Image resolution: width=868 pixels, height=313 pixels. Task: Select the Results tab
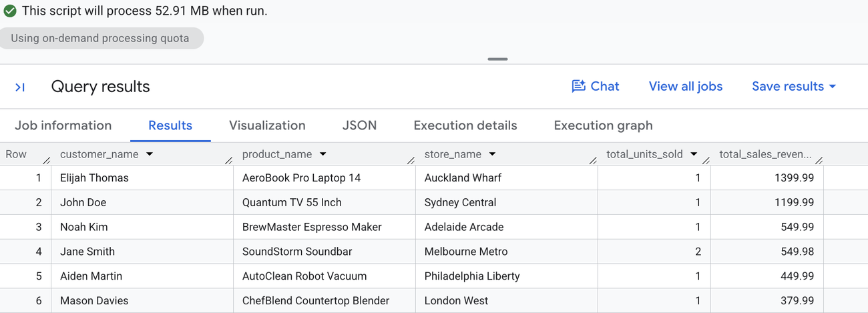(170, 125)
